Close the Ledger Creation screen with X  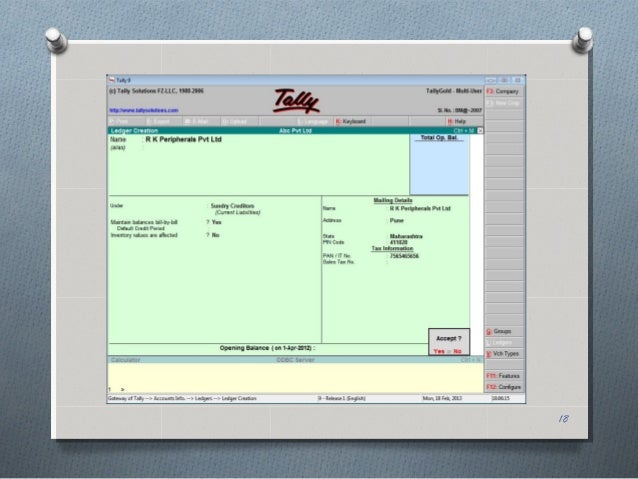click(480, 131)
